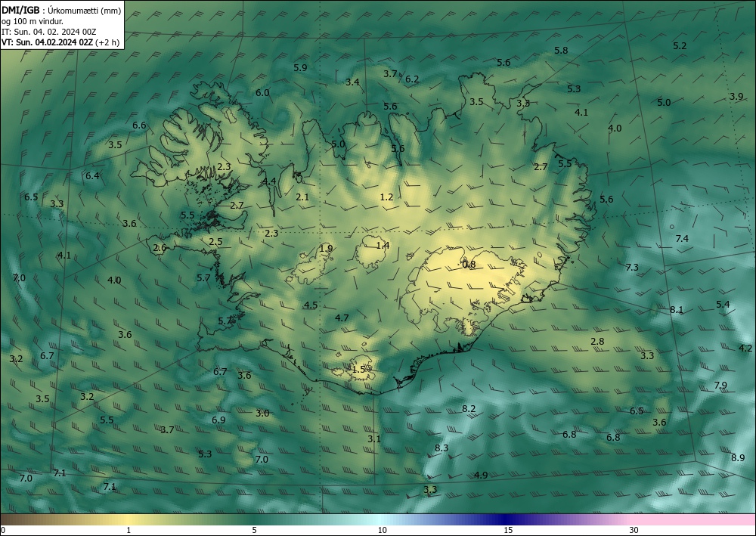Click the 1.2 value in northern Iceland
This screenshot has height=536, width=756.
[x=386, y=197]
